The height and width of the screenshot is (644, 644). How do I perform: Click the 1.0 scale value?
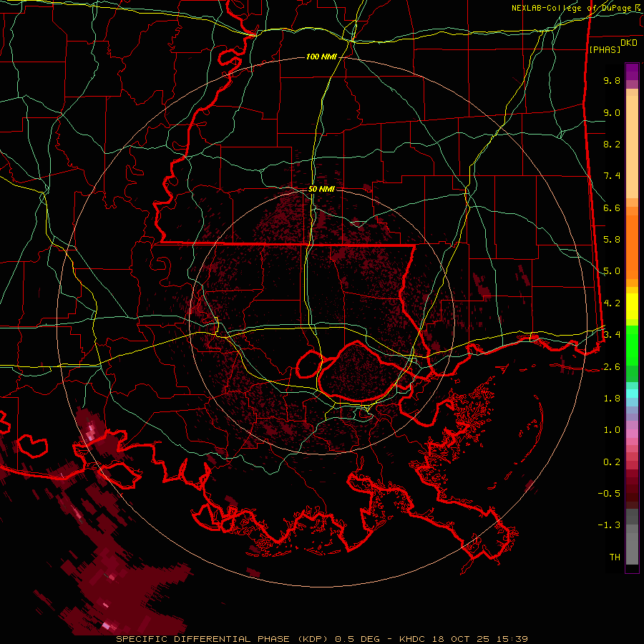[x=612, y=430]
